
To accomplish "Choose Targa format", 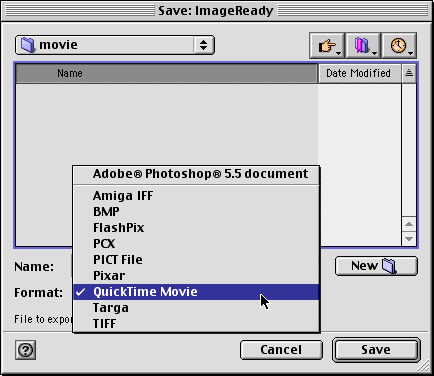I will point(196,308).
